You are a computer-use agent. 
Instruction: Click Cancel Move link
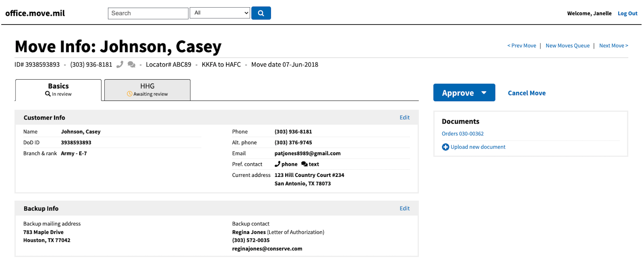526,93
